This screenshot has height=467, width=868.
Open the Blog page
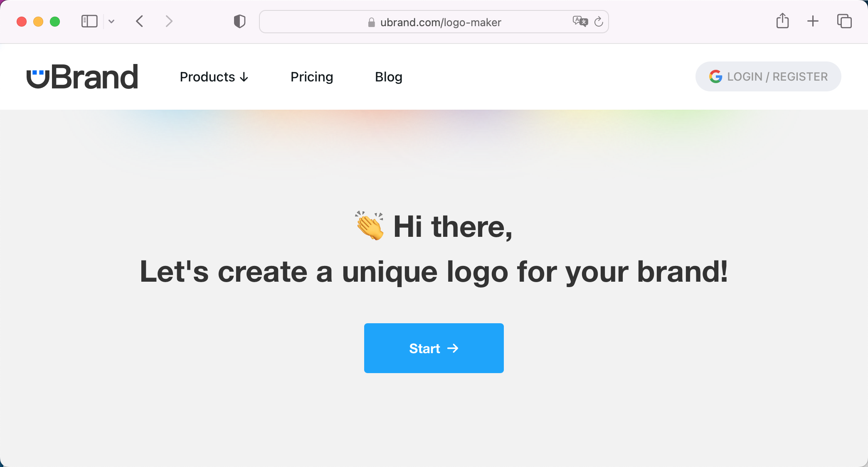click(388, 77)
